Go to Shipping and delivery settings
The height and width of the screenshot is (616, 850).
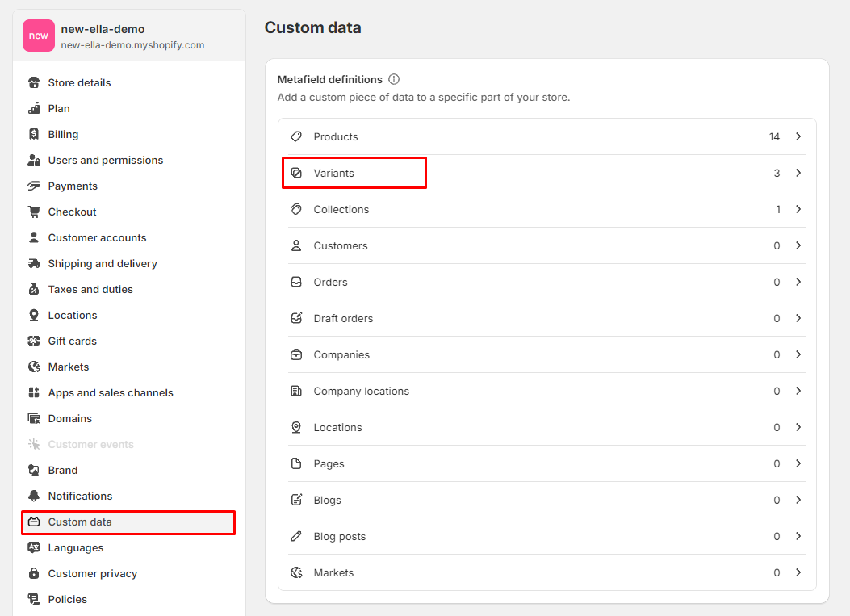[103, 263]
